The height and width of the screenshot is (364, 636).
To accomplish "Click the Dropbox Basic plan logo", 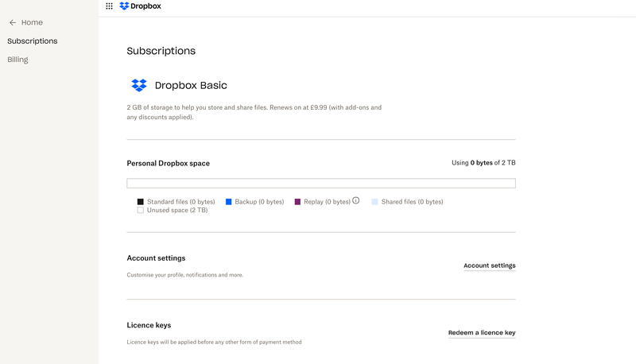I will [x=139, y=85].
